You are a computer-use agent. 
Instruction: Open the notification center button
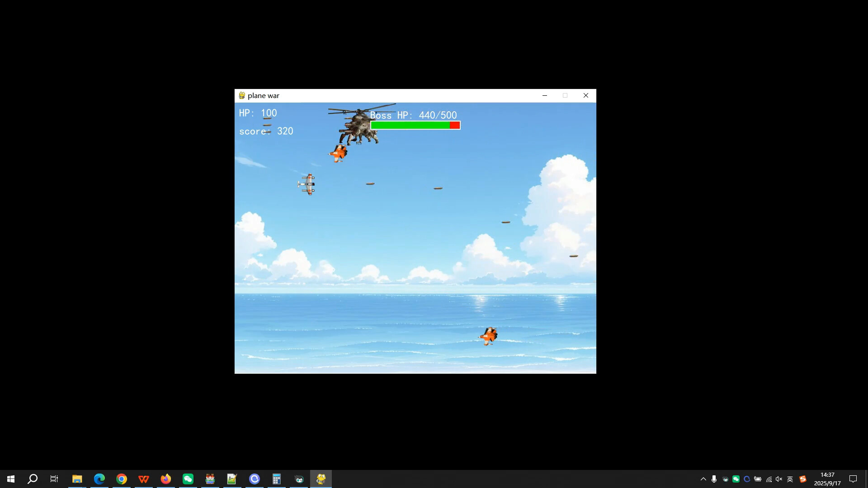[x=853, y=479]
